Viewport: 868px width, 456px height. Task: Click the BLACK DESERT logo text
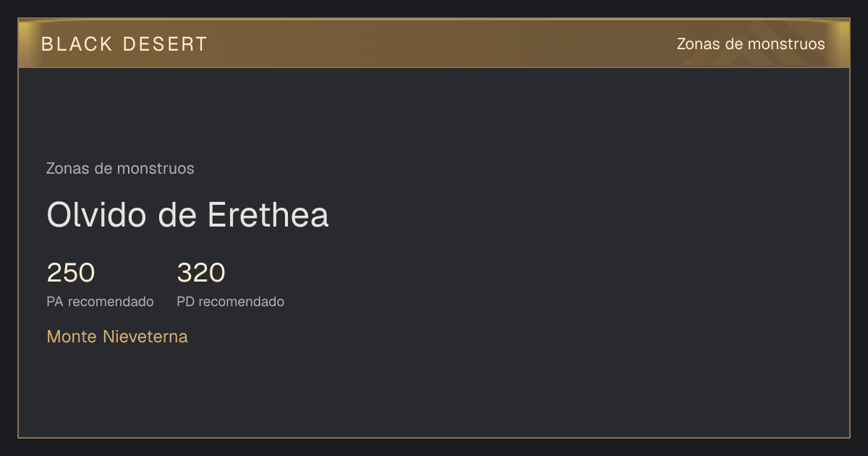click(124, 44)
